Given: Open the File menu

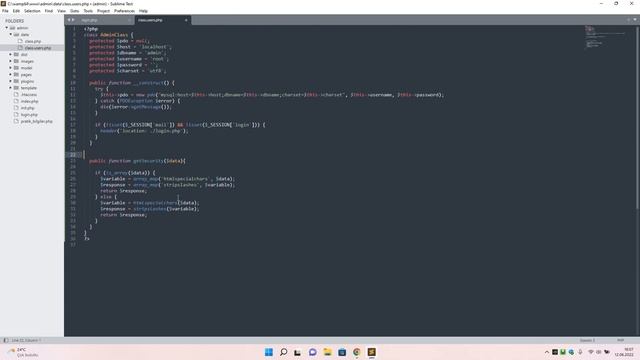Looking at the screenshot, I should click(x=5, y=11).
